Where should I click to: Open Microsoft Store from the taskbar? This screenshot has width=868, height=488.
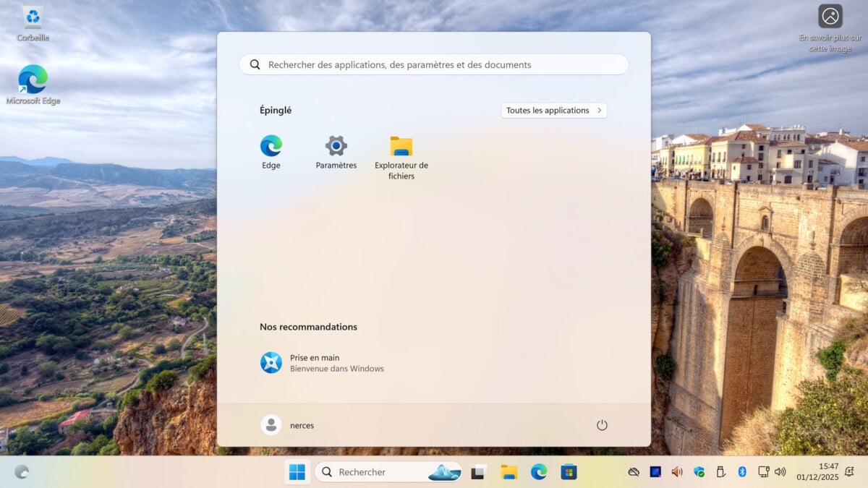pos(569,472)
